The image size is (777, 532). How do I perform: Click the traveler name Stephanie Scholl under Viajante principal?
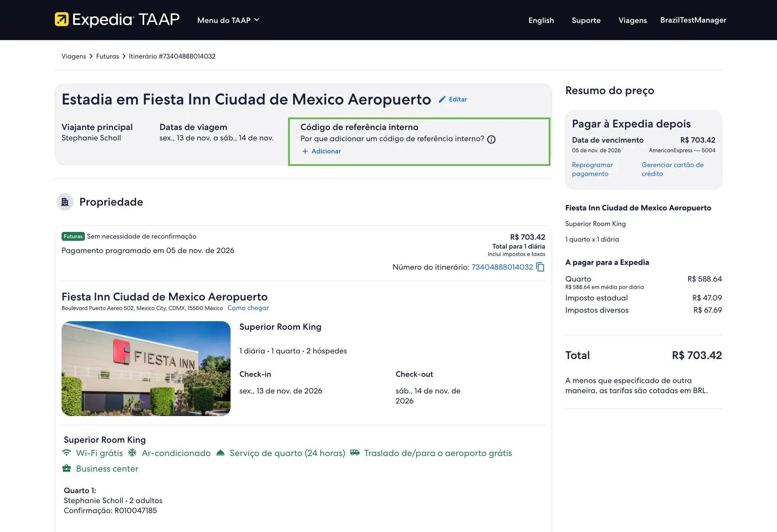[91, 138]
